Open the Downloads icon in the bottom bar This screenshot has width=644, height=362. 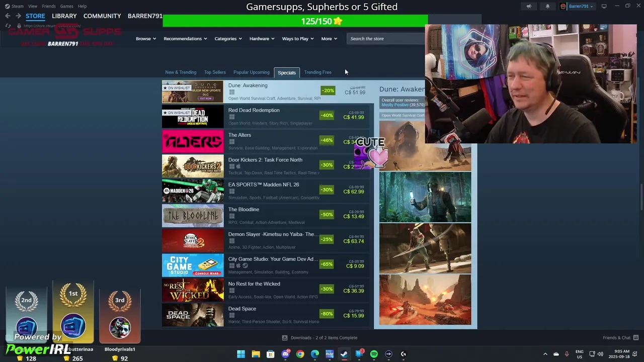[285, 338]
